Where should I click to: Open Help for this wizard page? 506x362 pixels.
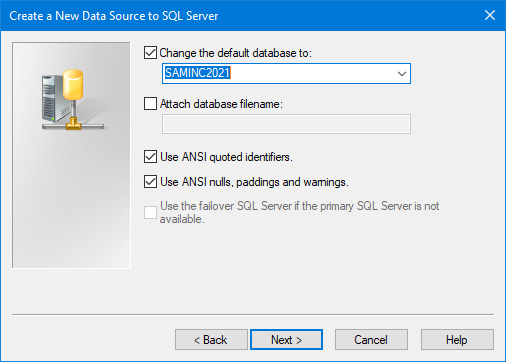[x=457, y=340]
